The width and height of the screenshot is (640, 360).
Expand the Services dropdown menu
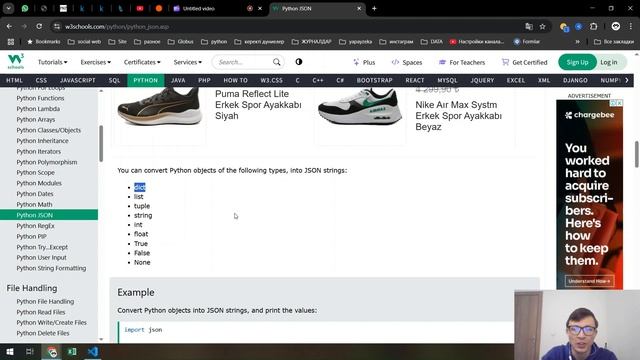(x=188, y=62)
